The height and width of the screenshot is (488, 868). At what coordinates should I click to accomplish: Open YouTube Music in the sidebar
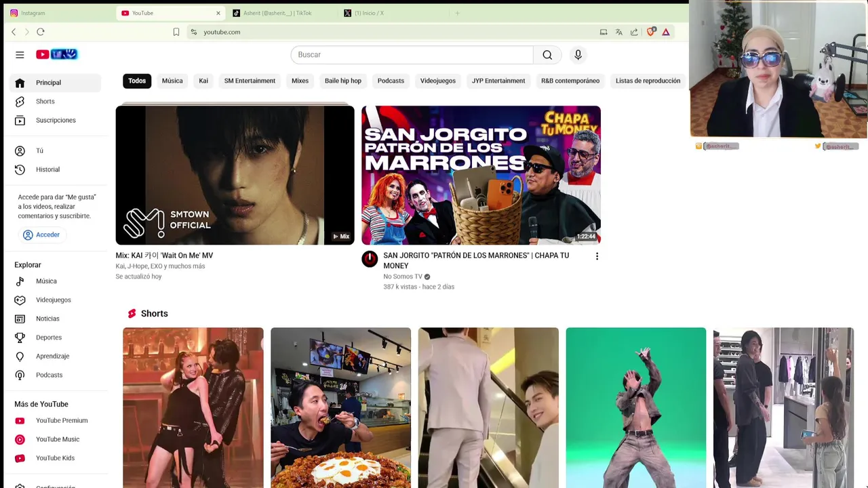point(56,439)
